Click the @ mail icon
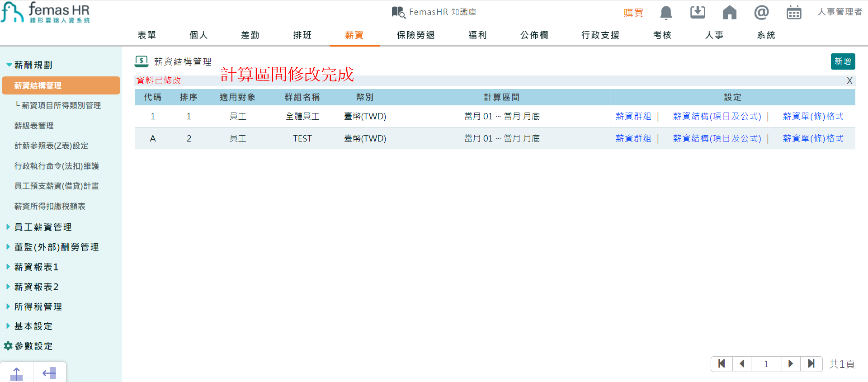This screenshot has width=868, height=382. pyautogui.click(x=761, y=13)
